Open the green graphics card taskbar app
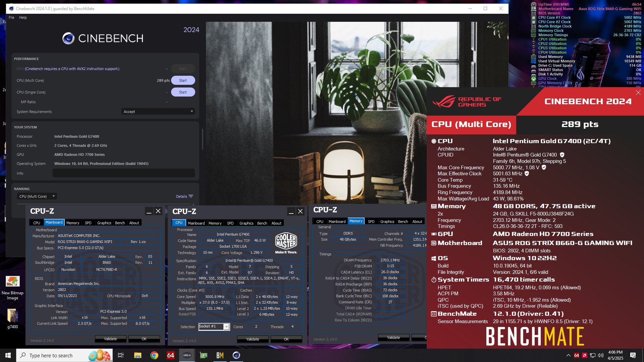 click(x=203, y=355)
